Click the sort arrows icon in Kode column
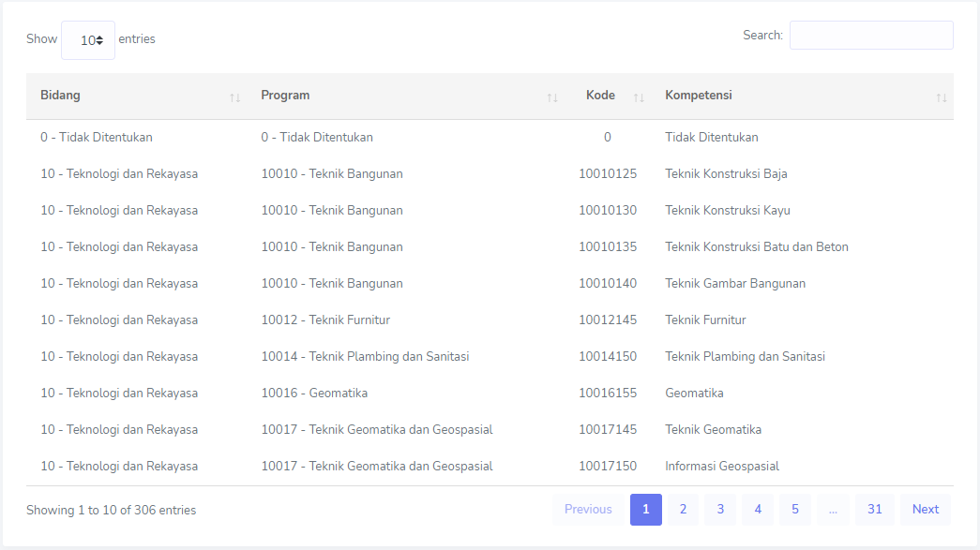Image resolution: width=980 pixels, height=550 pixels. pyautogui.click(x=639, y=97)
